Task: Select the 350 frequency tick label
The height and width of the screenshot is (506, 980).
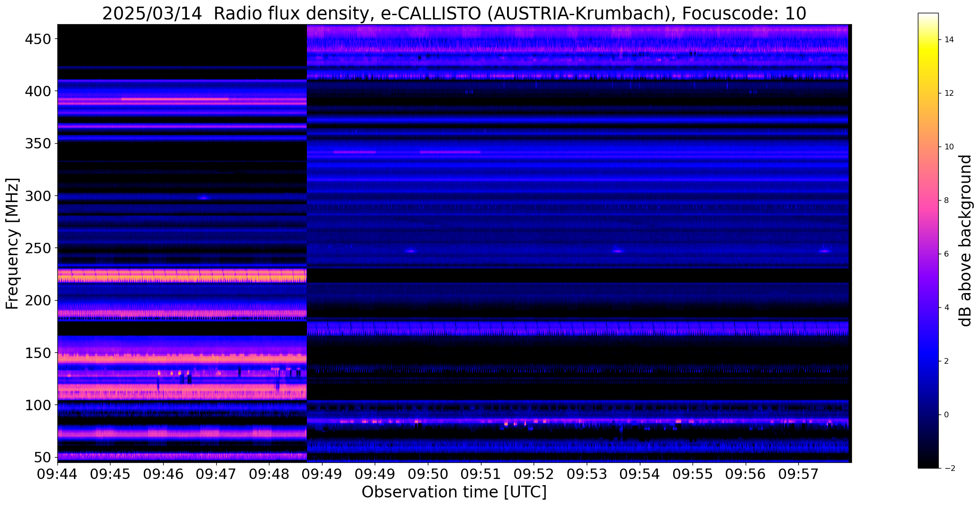Action: pos(38,143)
